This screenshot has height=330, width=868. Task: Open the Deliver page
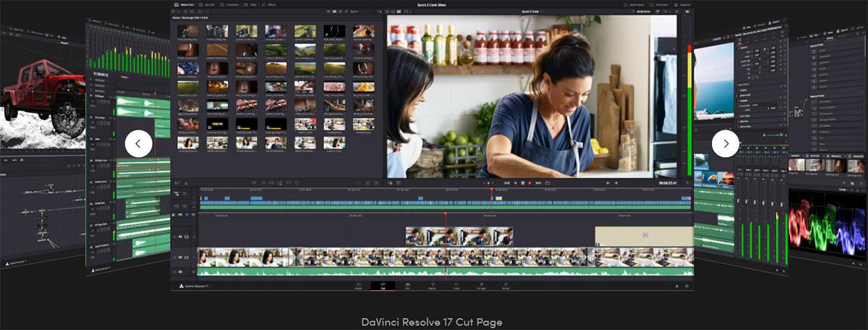tap(505, 286)
